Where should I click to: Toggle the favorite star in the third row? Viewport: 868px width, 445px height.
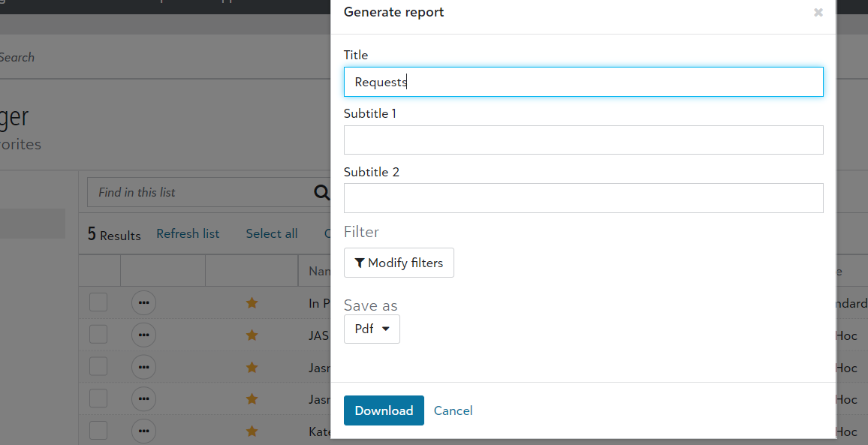coord(252,368)
